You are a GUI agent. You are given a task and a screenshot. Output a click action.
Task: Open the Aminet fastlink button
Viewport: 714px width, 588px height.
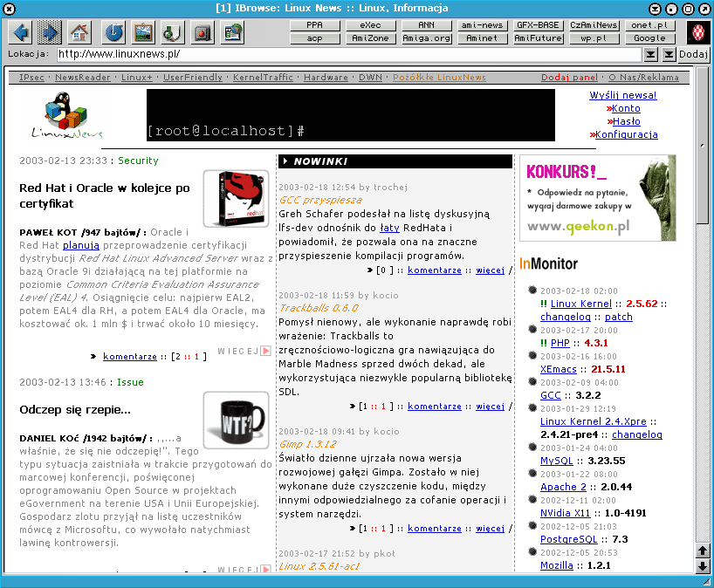point(482,38)
